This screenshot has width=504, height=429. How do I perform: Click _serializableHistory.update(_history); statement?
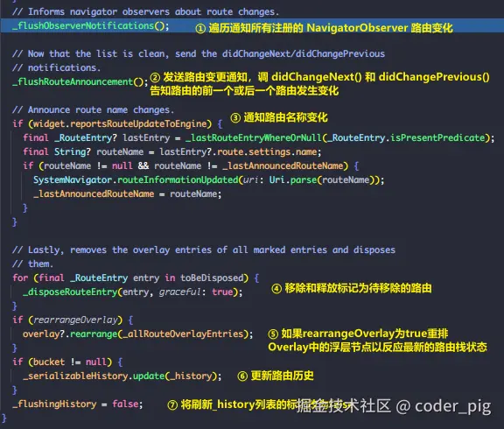(x=122, y=376)
